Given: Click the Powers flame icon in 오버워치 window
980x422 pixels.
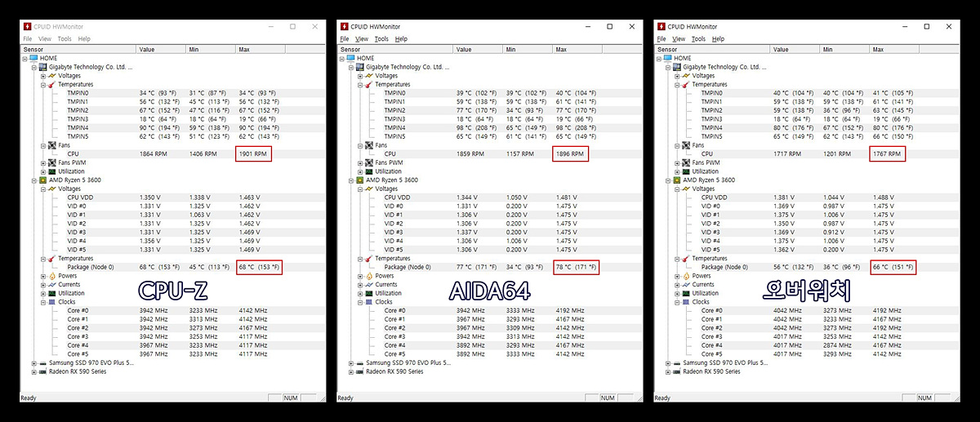Looking at the screenshot, I should click(x=684, y=276).
